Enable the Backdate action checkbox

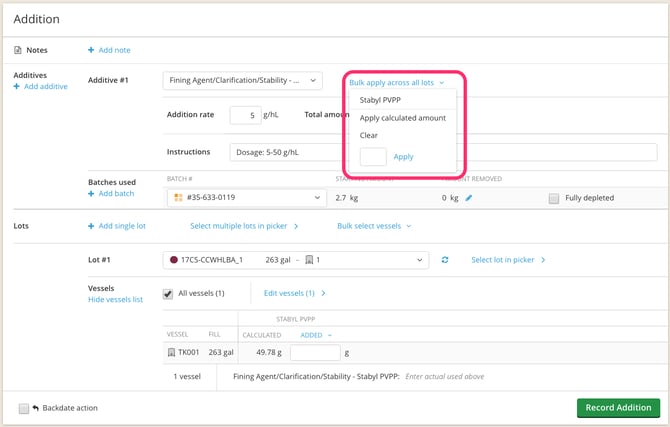click(x=23, y=408)
